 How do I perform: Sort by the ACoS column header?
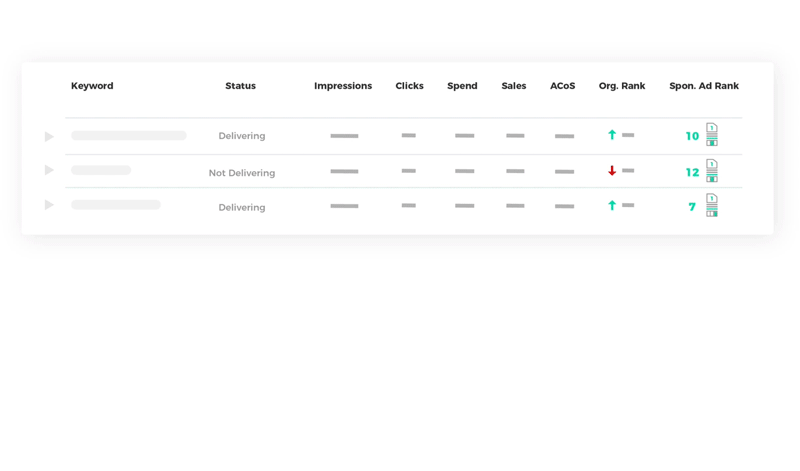tap(562, 86)
